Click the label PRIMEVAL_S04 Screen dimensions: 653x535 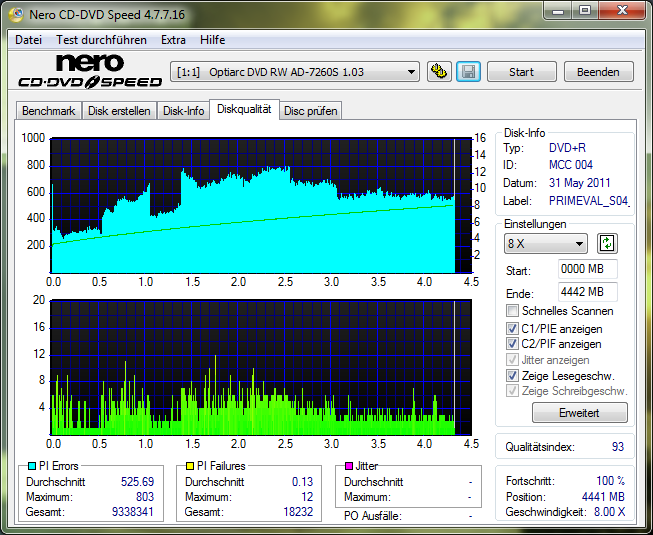589,201
